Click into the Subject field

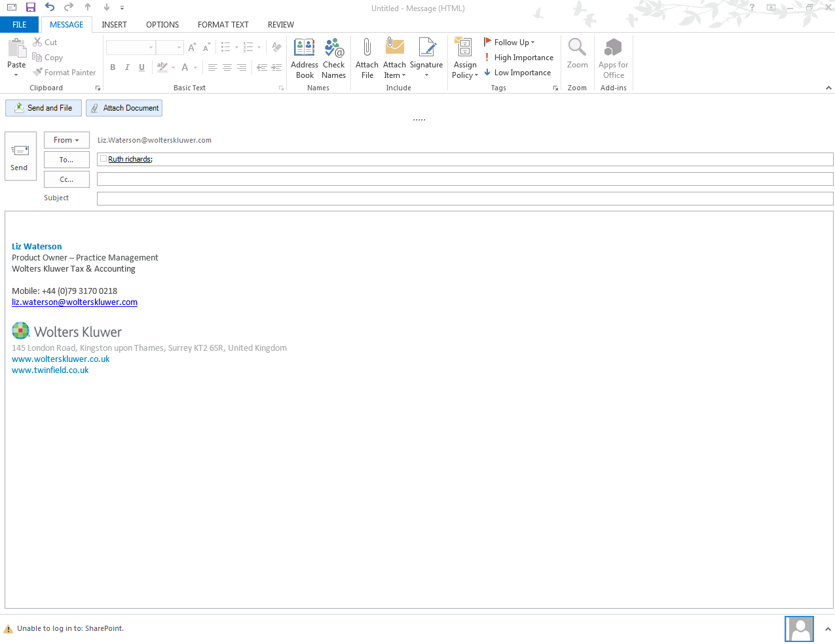464,198
